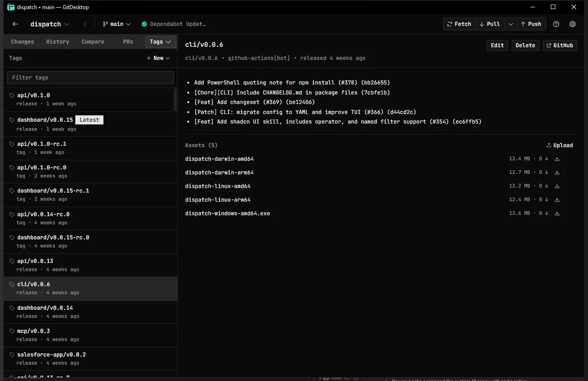588x381 pixels.
Task: Open the Tags view dropdown
Action: pyautogui.click(x=161, y=42)
